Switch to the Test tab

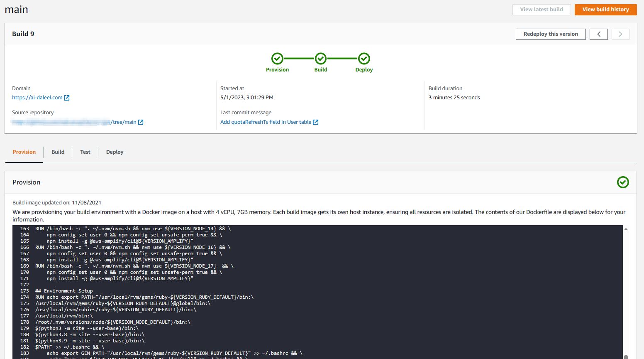tap(85, 152)
